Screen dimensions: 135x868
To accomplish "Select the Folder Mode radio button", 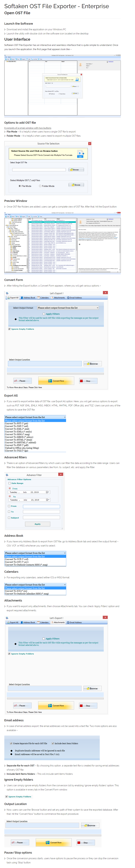I will pos(40,186).
